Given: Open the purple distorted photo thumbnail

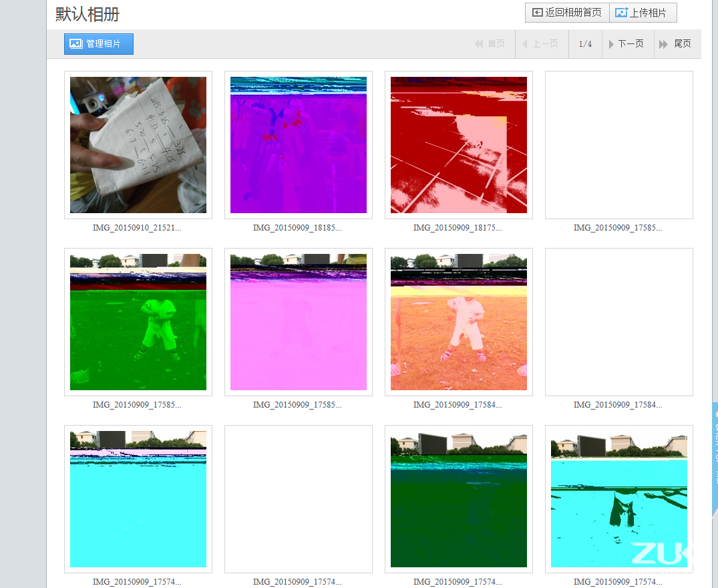Looking at the screenshot, I should [x=299, y=145].
